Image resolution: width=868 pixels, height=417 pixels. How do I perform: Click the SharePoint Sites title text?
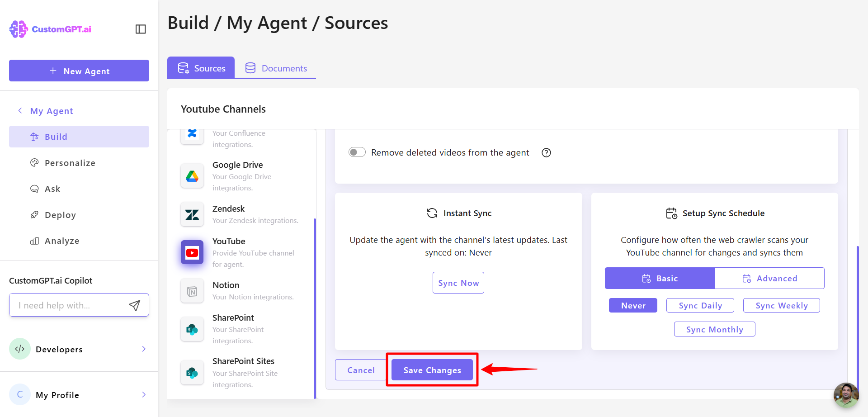pyautogui.click(x=243, y=361)
